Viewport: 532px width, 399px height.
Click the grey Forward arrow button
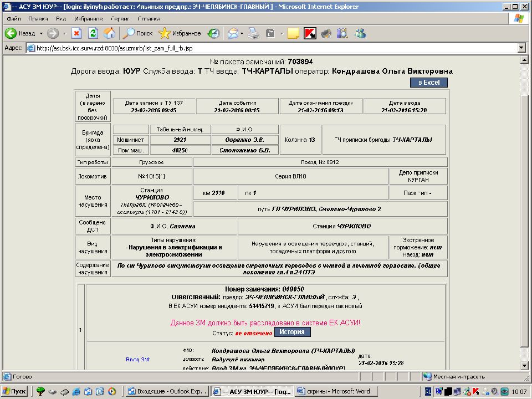53,33
